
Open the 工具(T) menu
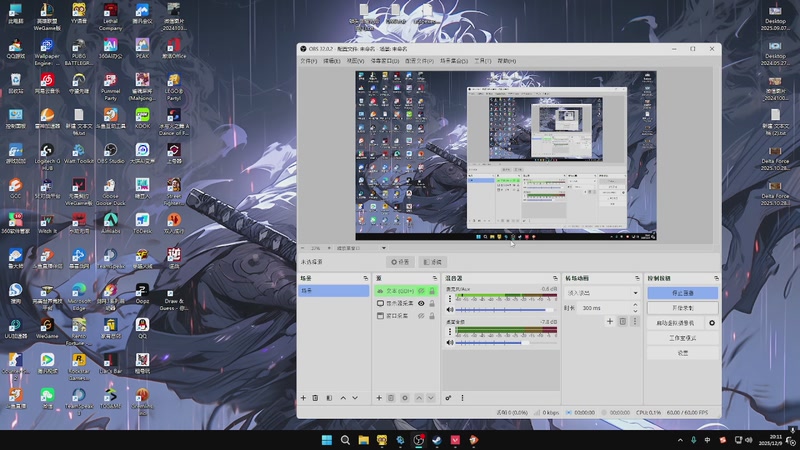click(x=483, y=61)
